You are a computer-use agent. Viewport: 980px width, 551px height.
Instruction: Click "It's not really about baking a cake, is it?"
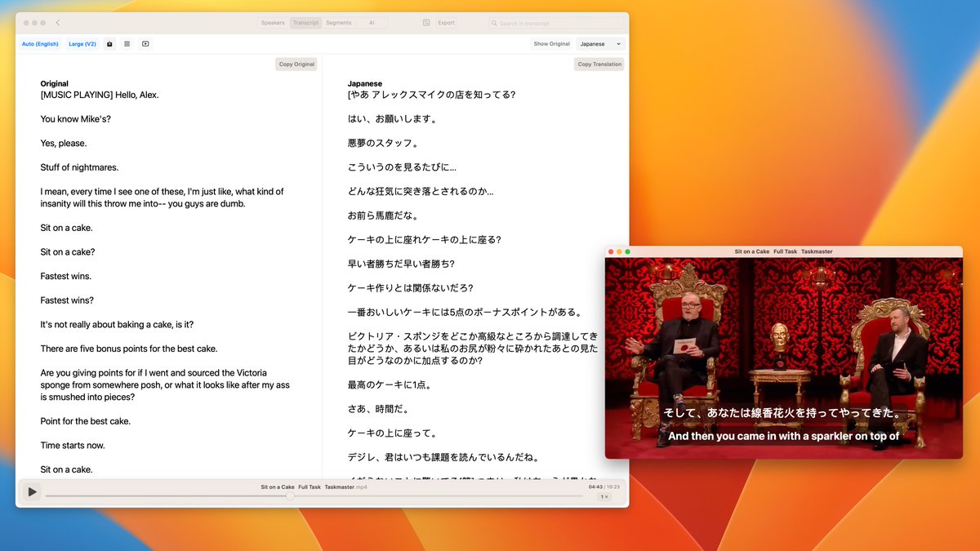(x=117, y=325)
